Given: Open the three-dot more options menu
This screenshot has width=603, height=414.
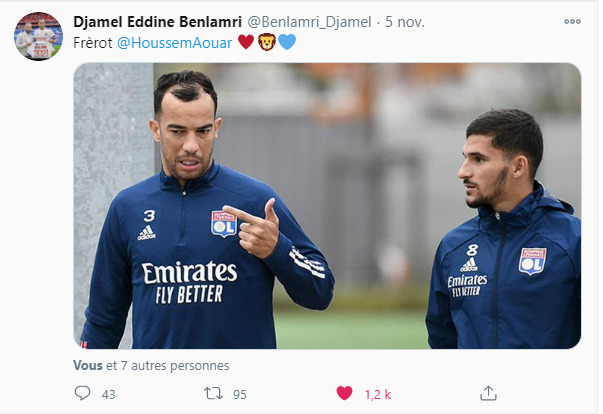Looking at the screenshot, I should coord(572,22).
